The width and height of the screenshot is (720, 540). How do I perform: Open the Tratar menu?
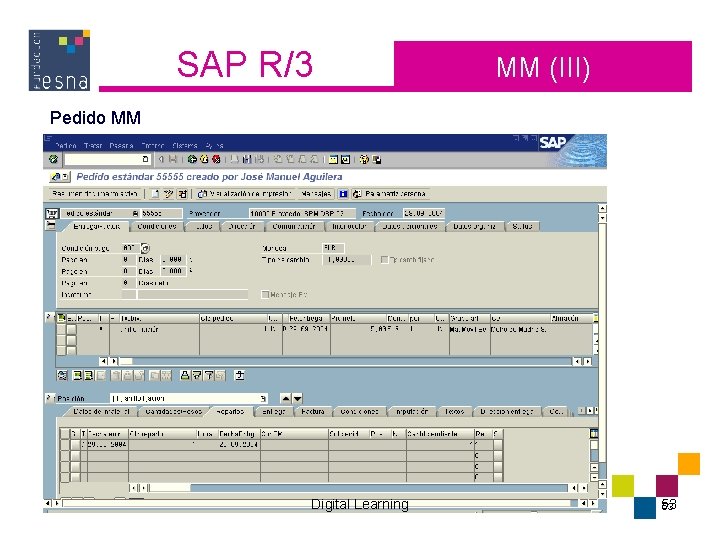[x=93, y=146]
